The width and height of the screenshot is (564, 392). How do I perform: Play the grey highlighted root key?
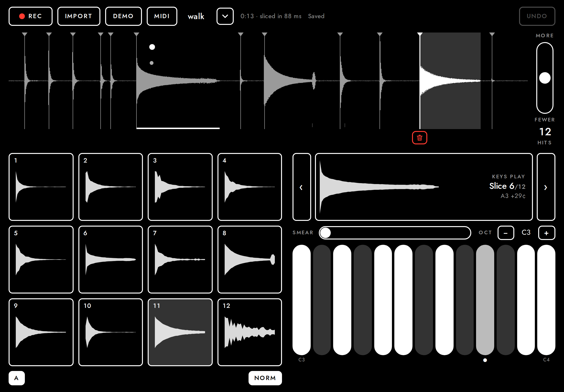pyautogui.click(x=485, y=300)
